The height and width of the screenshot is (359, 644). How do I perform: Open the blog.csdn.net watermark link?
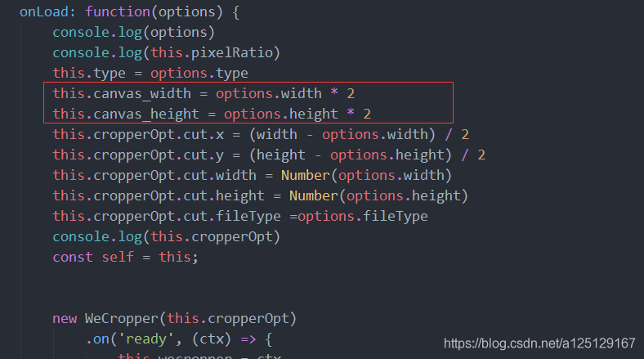pos(539,343)
